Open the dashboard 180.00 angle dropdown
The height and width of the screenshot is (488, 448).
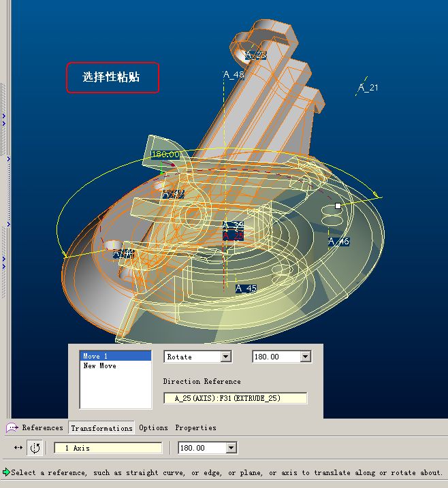point(231,448)
